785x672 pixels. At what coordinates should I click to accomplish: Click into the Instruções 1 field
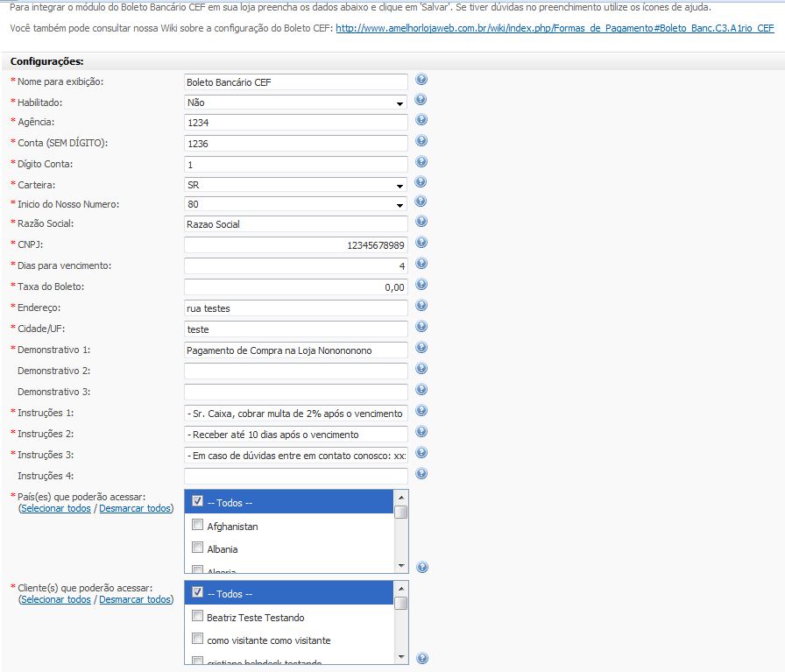coord(296,414)
